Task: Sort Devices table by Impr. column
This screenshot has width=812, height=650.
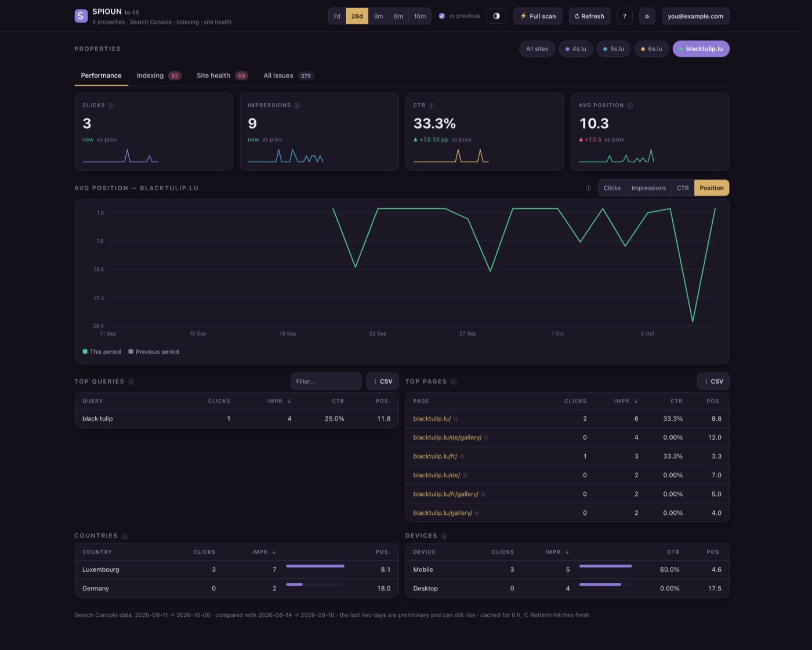Action: click(557, 552)
